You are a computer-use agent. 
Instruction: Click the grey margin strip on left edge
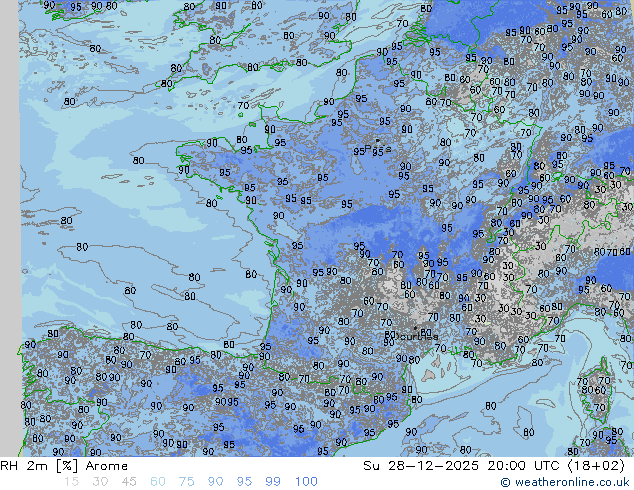click(10, 228)
